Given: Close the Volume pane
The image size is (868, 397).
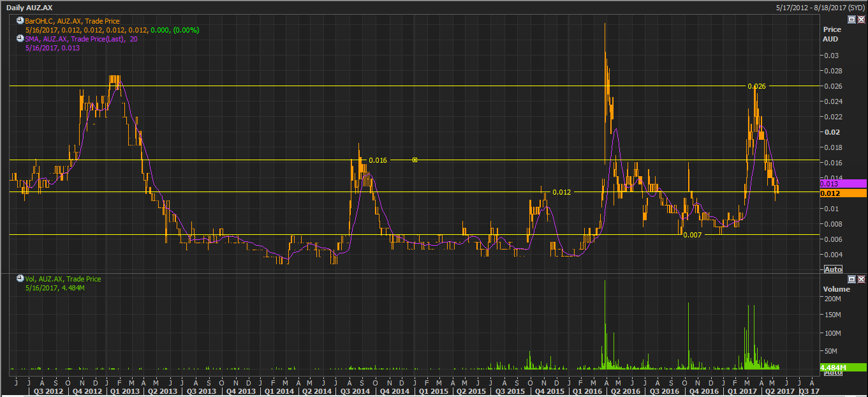Looking at the screenshot, I should click(861, 280).
